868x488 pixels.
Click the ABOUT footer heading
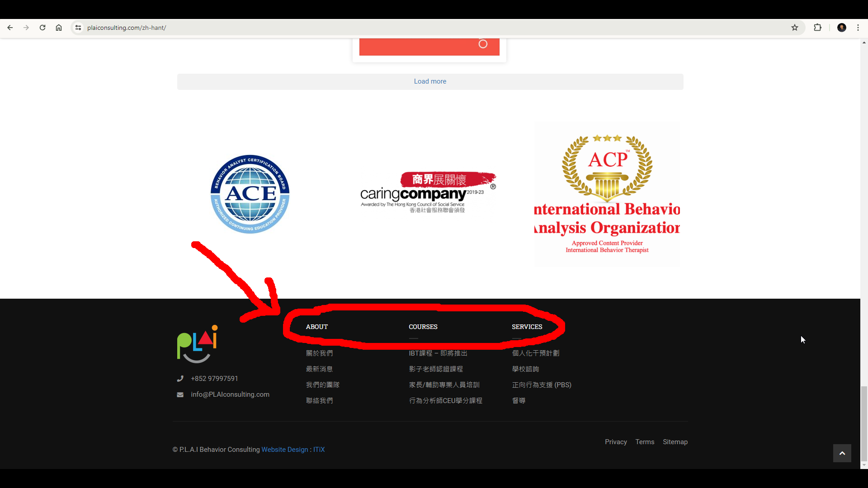(317, 327)
